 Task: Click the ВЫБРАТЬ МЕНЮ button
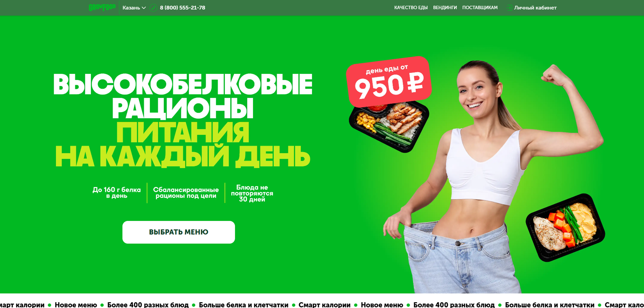tap(179, 232)
